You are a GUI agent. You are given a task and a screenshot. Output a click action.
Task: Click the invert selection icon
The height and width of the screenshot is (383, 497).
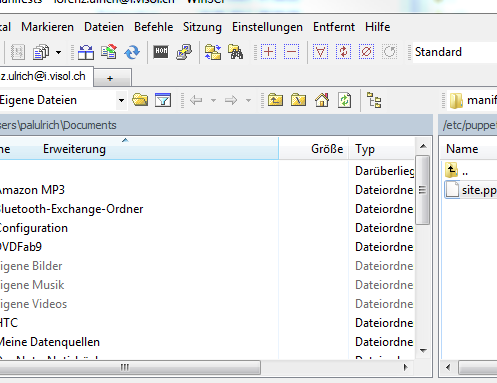coord(343,52)
